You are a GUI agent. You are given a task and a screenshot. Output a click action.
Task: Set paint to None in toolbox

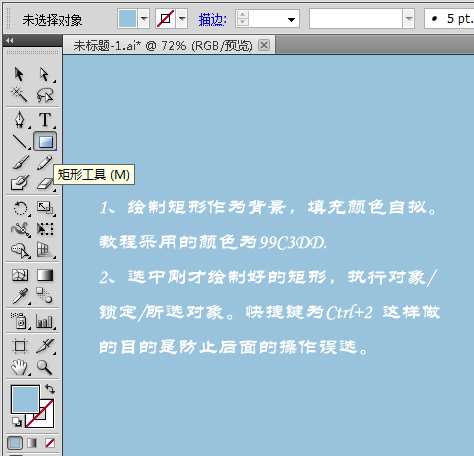[x=50, y=443]
